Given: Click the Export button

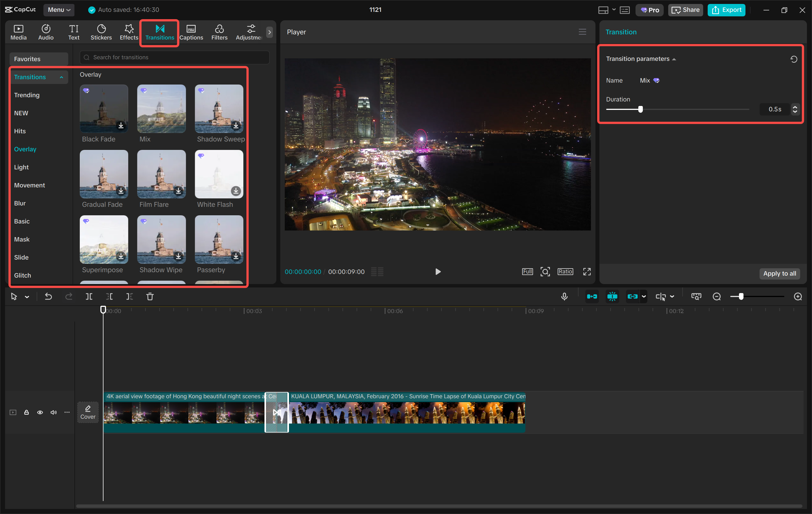Looking at the screenshot, I should [726, 10].
